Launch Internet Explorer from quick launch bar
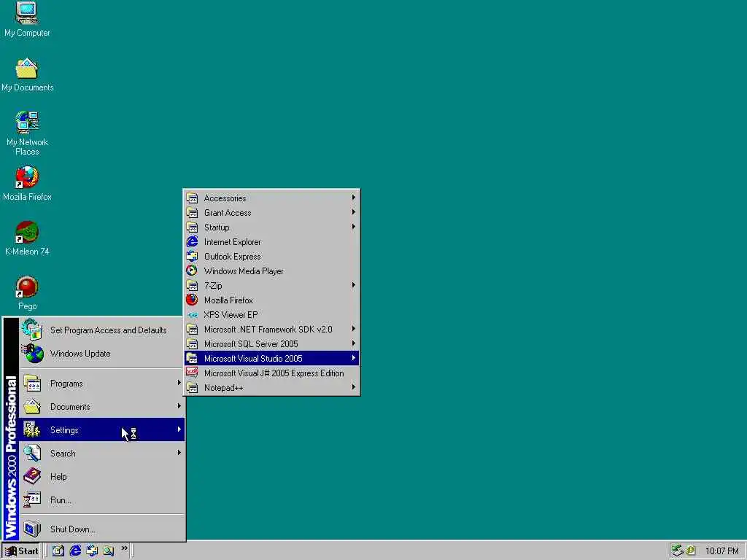The width and height of the screenshot is (747, 560). coord(75,551)
